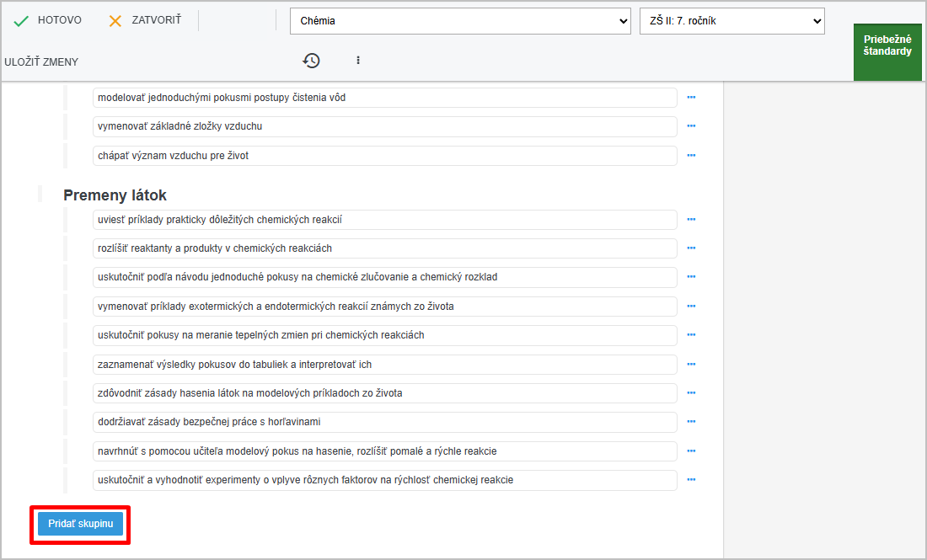Screen dimensions: 927x560
Task: Click the history clock icon
Action: click(x=312, y=61)
